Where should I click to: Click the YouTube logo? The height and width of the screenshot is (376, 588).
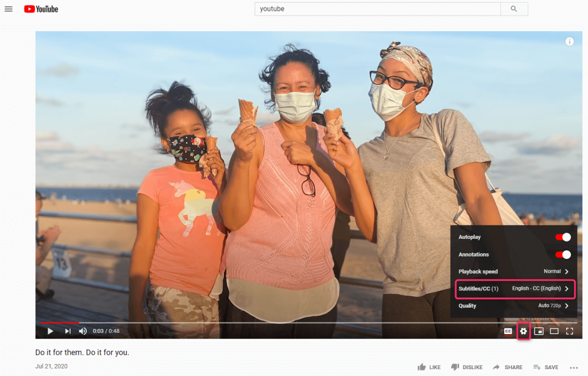(x=41, y=9)
